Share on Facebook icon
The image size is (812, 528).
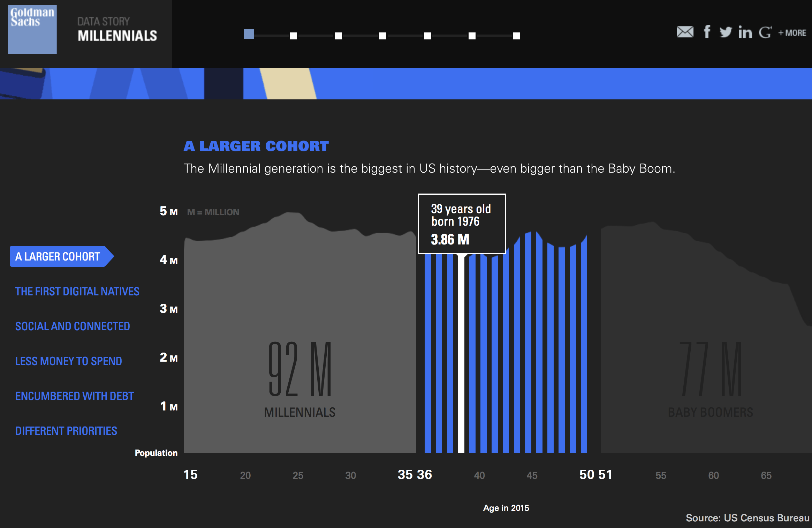pyautogui.click(x=707, y=32)
